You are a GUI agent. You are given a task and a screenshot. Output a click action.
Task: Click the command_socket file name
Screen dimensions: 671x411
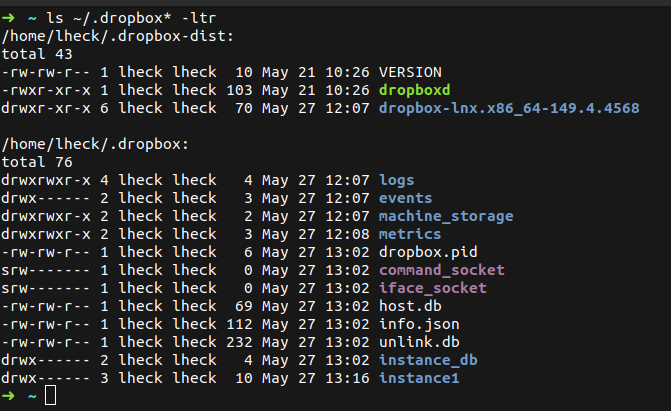pyautogui.click(x=442, y=270)
